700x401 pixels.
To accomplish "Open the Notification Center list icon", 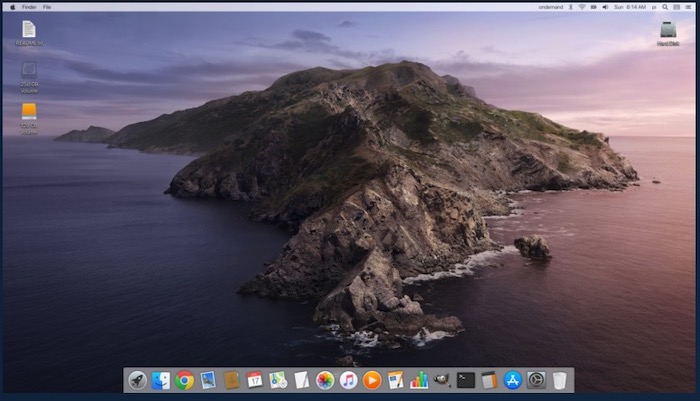I will (x=688, y=7).
